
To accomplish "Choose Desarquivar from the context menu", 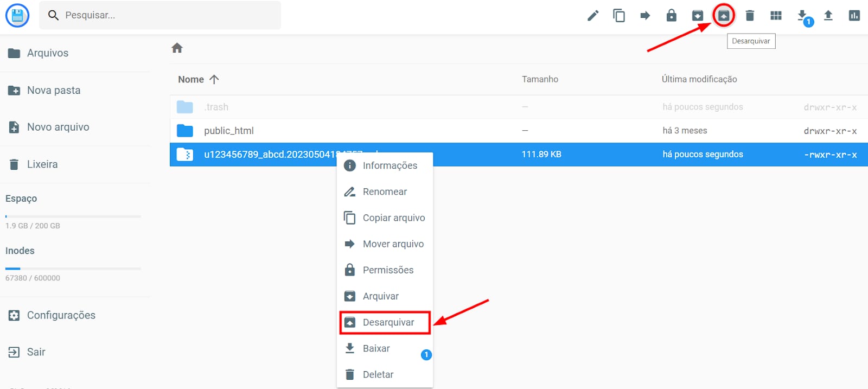I will 388,322.
